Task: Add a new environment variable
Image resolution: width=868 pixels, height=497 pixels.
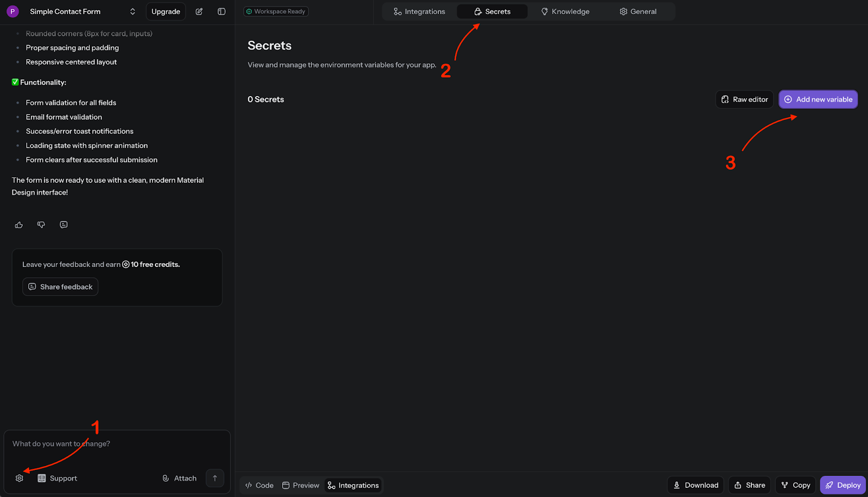Action: click(x=818, y=99)
